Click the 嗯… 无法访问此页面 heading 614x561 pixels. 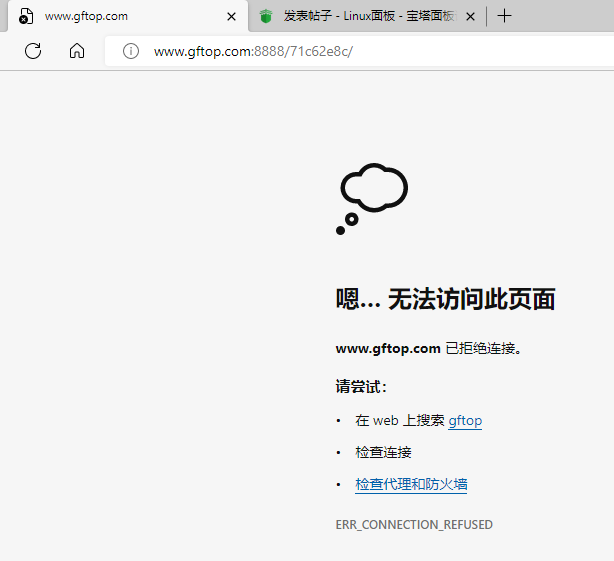coord(445,299)
